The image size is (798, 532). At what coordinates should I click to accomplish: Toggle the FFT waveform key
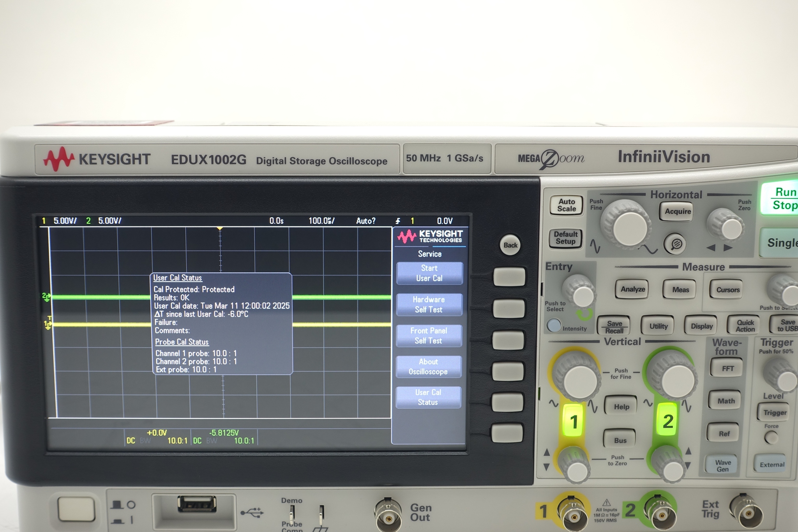pyautogui.click(x=727, y=368)
